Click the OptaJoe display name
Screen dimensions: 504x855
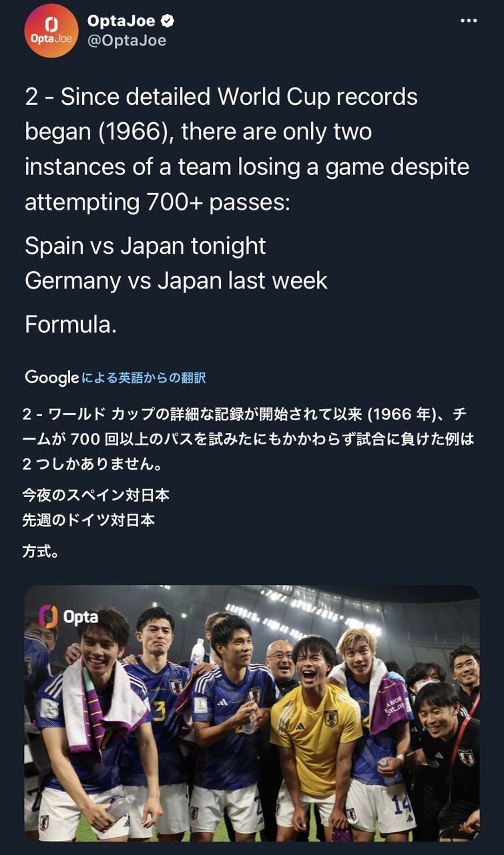point(122,21)
